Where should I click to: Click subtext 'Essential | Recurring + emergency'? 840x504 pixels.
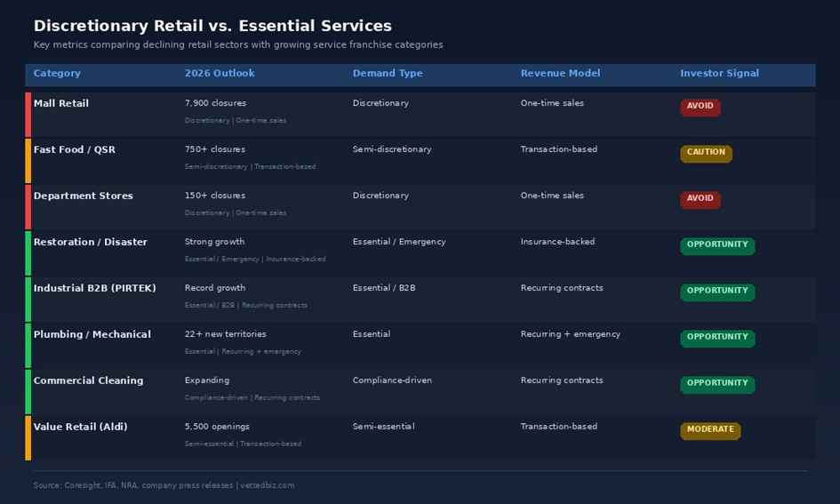[x=243, y=351]
